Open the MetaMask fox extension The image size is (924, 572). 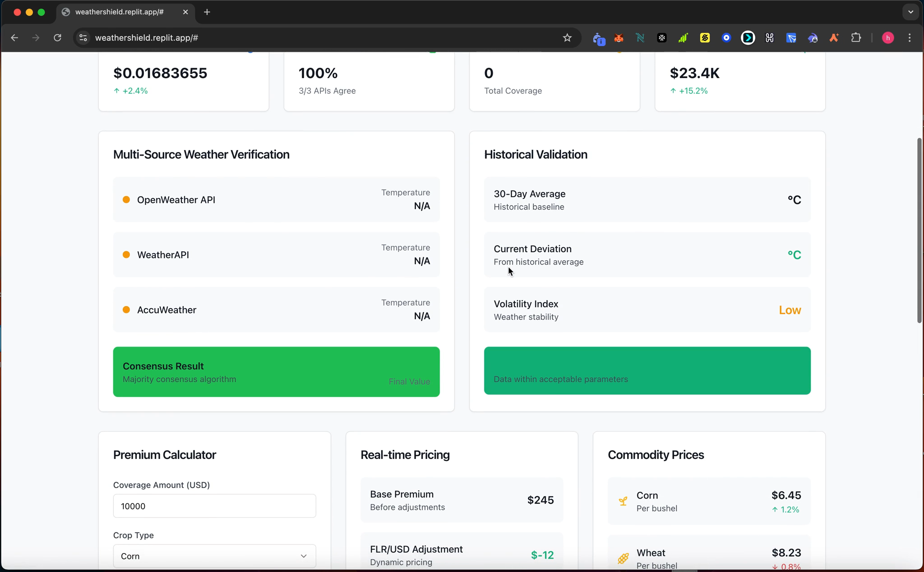619,38
